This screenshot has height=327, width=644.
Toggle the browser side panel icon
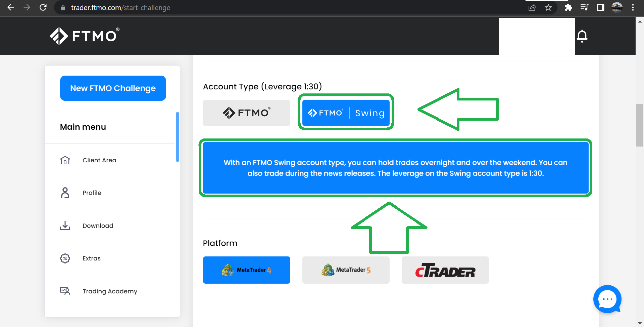click(x=601, y=7)
